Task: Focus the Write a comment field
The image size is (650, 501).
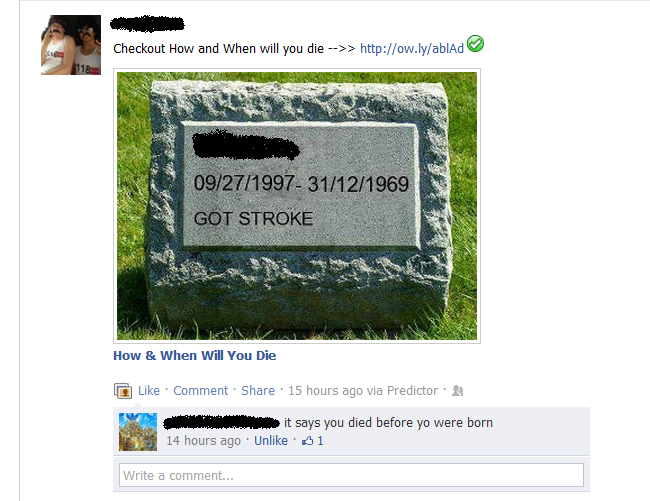Action: coord(352,475)
